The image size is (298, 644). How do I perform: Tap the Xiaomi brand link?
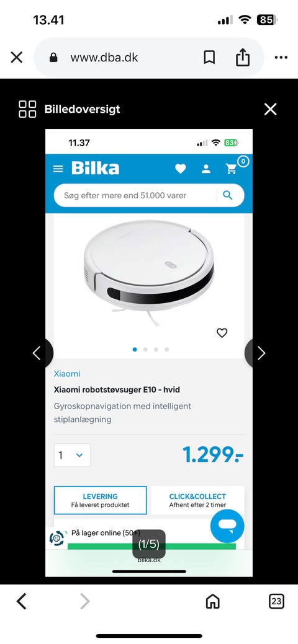[66, 374]
